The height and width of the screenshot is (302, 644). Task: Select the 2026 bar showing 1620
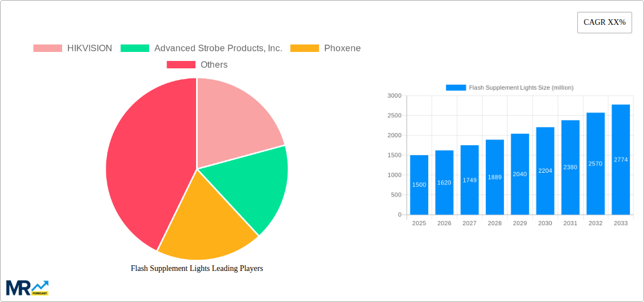click(x=445, y=182)
